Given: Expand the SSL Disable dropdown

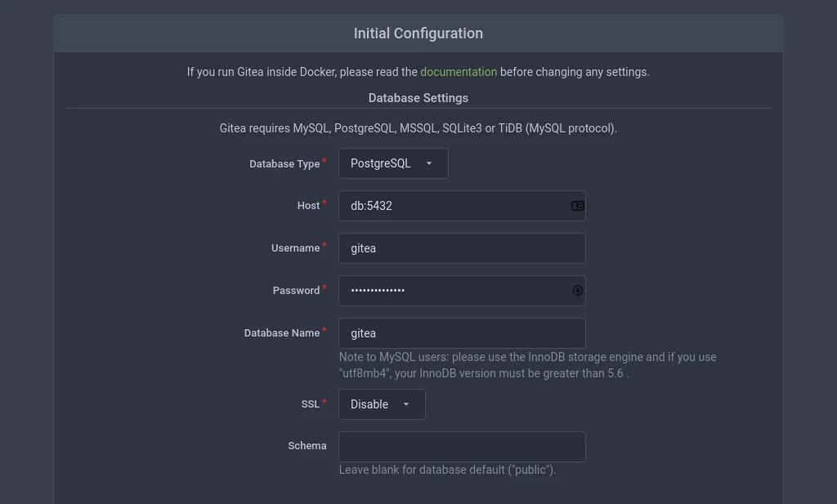Looking at the screenshot, I should point(383,404).
